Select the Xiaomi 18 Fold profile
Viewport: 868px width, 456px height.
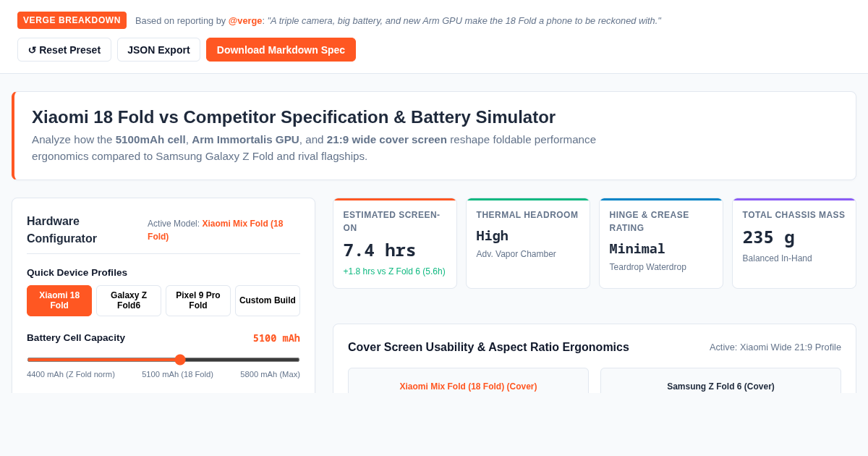59,300
